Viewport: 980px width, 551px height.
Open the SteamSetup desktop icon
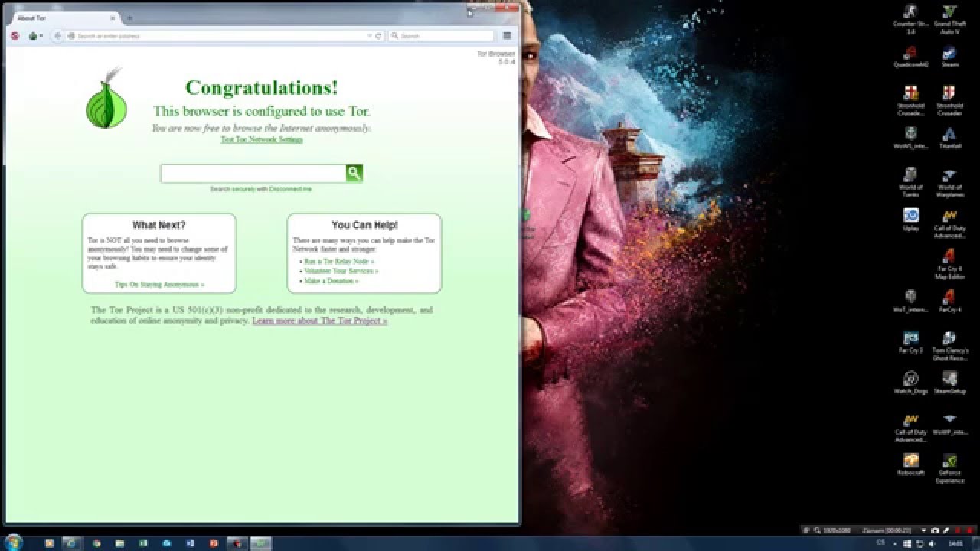pyautogui.click(x=949, y=382)
